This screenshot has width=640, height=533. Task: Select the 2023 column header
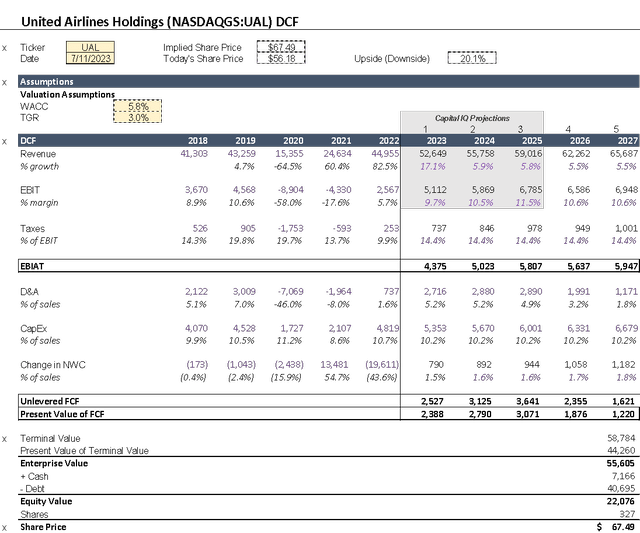(x=436, y=140)
